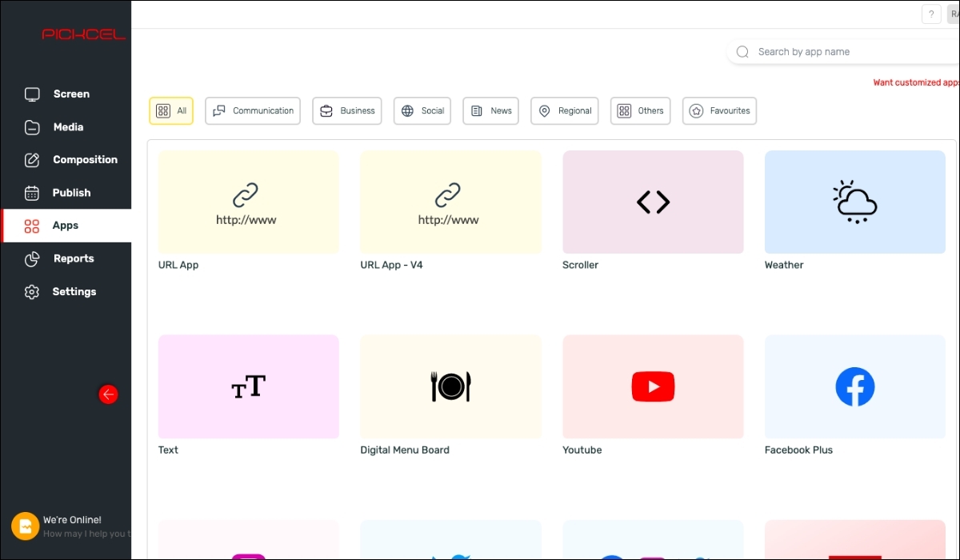Open the Digital Menu Board plate icon
This screenshot has width=960, height=560.
pyautogui.click(x=451, y=387)
